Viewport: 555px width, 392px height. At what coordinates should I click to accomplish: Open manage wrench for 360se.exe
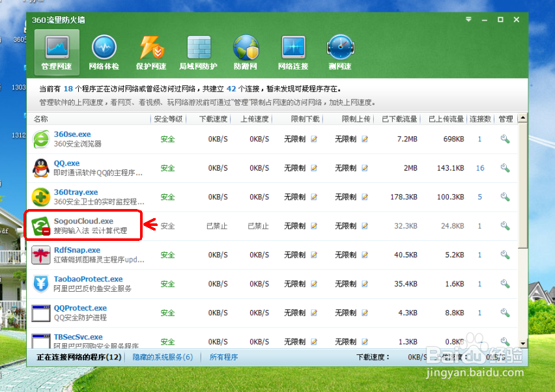tap(505, 139)
